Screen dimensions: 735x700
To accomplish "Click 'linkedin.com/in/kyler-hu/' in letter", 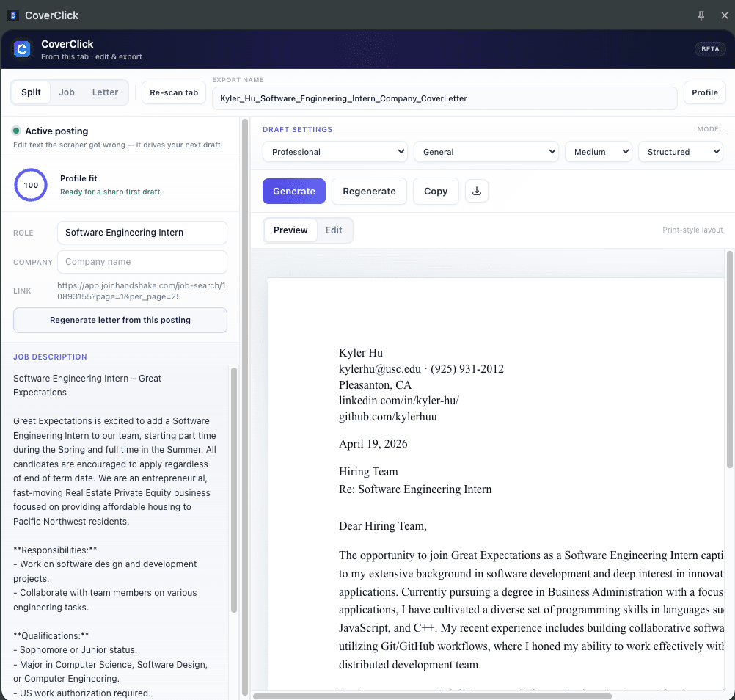I will 399,401.
